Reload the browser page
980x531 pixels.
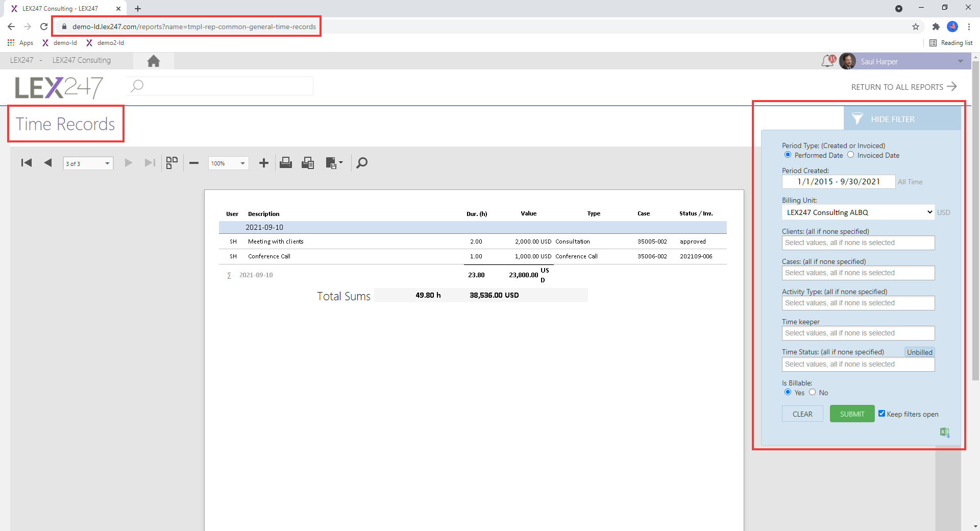(x=44, y=27)
